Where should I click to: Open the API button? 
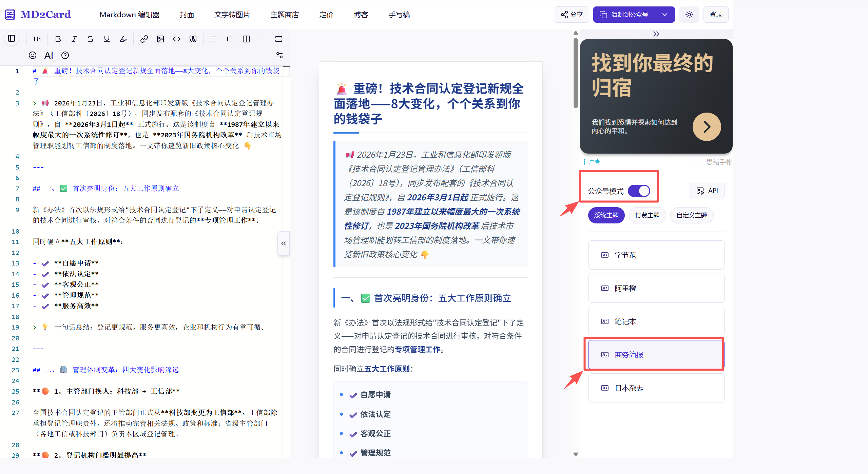pyautogui.click(x=707, y=191)
